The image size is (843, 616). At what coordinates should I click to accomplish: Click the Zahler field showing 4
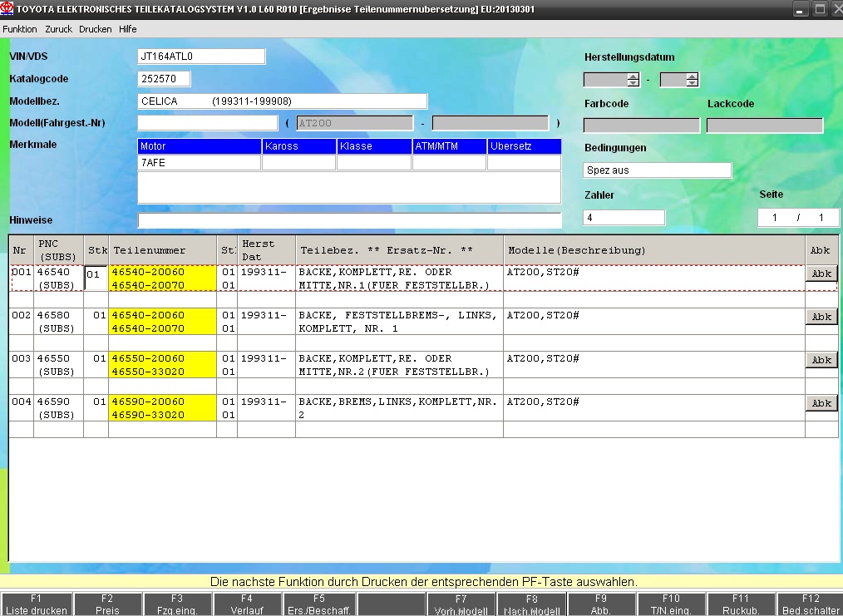point(624,218)
